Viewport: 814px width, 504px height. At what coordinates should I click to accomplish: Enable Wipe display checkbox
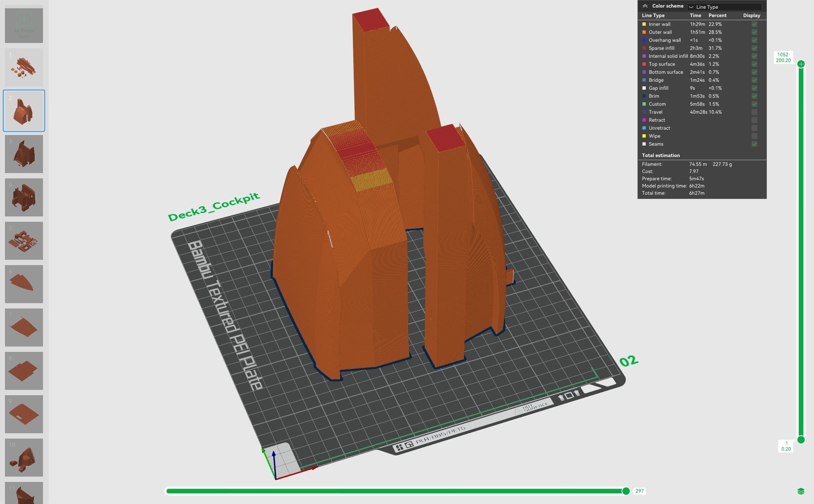(x=754, y=136)
